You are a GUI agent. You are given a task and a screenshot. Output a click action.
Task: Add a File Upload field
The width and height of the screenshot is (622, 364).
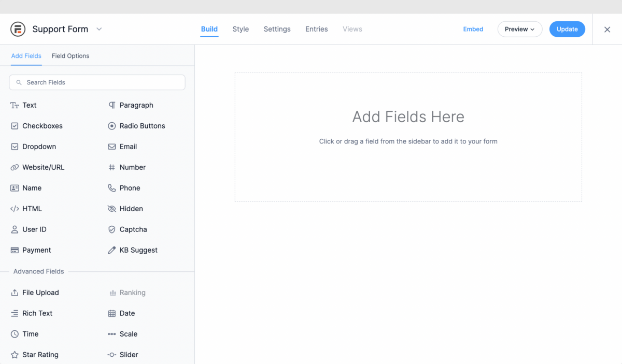point(40,293)
